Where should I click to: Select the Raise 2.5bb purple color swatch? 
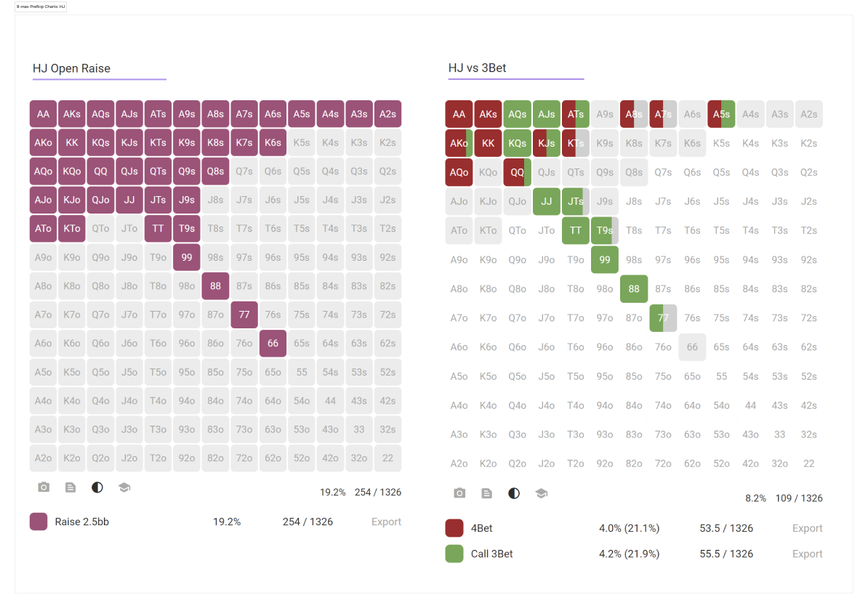coord(39,522)
